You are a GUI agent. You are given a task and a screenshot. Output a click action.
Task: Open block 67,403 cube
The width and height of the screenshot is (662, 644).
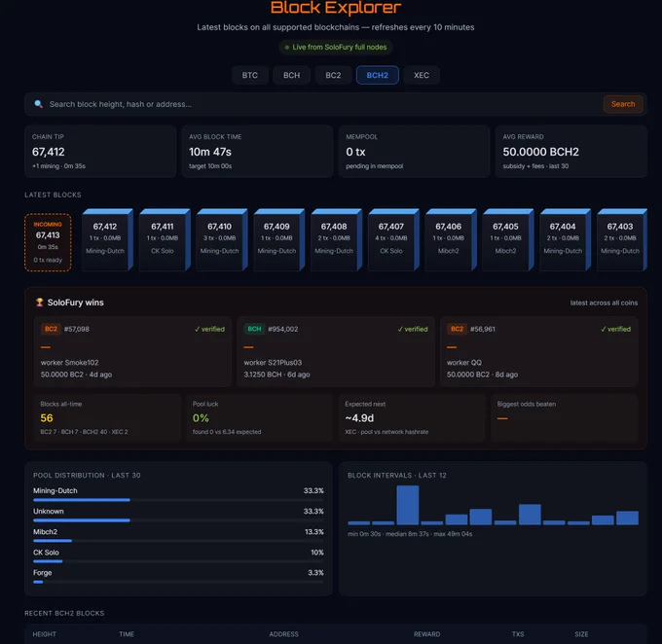point(622,239)
